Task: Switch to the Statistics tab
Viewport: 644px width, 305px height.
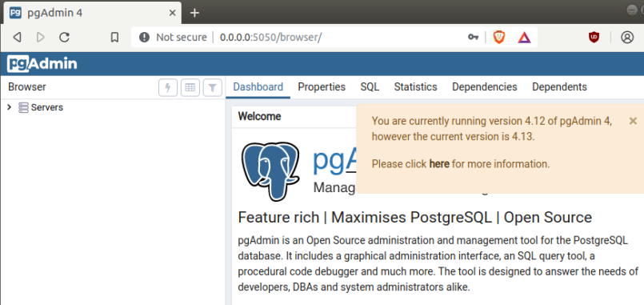Action: tap(416, 87)
